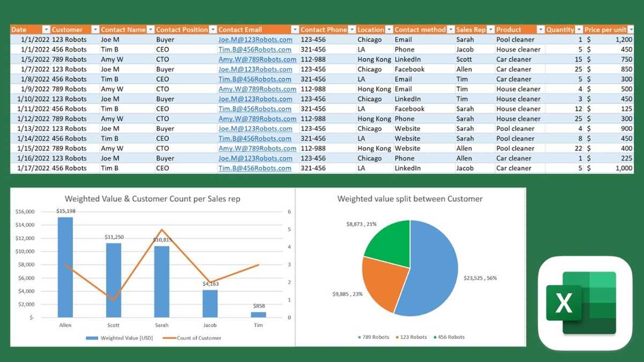Select the green 456 Robots pie slice
This screenshot has width=644, height=362.
coord(391,244)
